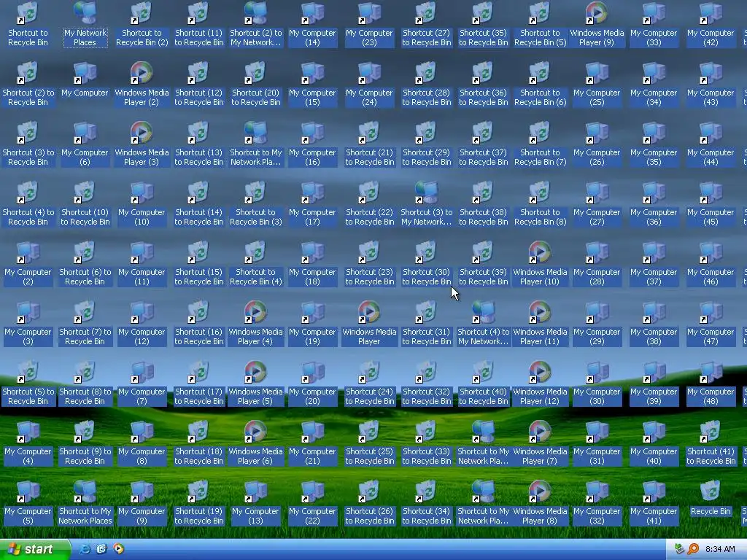Select Shortcut (30) to Recycle Bin
The height and width of the screenshot is (560, 747).
426,264
